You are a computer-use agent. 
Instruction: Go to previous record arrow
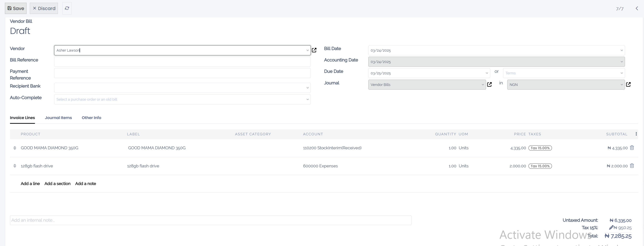[637, 8]
